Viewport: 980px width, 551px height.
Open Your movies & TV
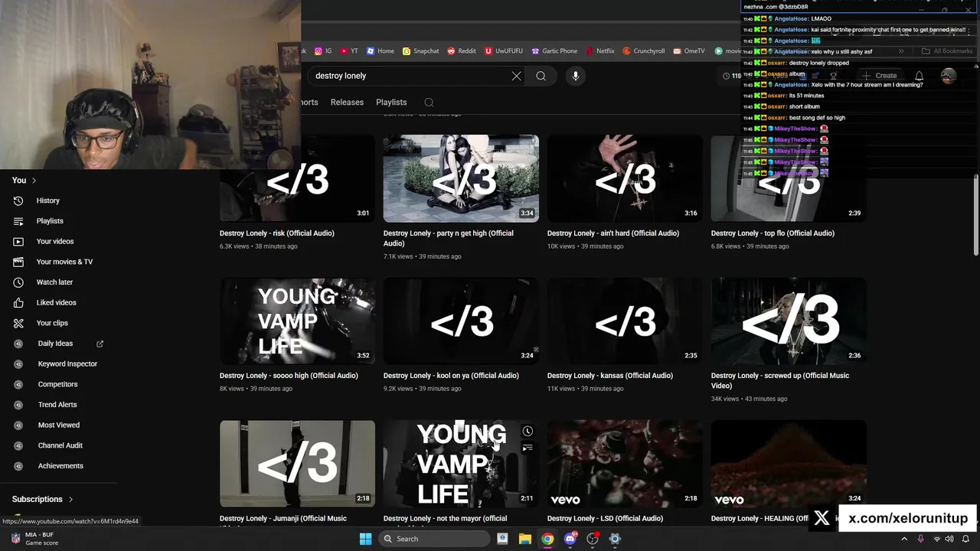(64, 262)
